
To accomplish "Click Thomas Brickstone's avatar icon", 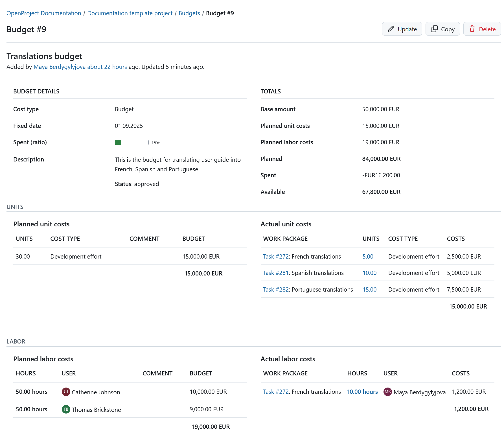I will [66, 409].
